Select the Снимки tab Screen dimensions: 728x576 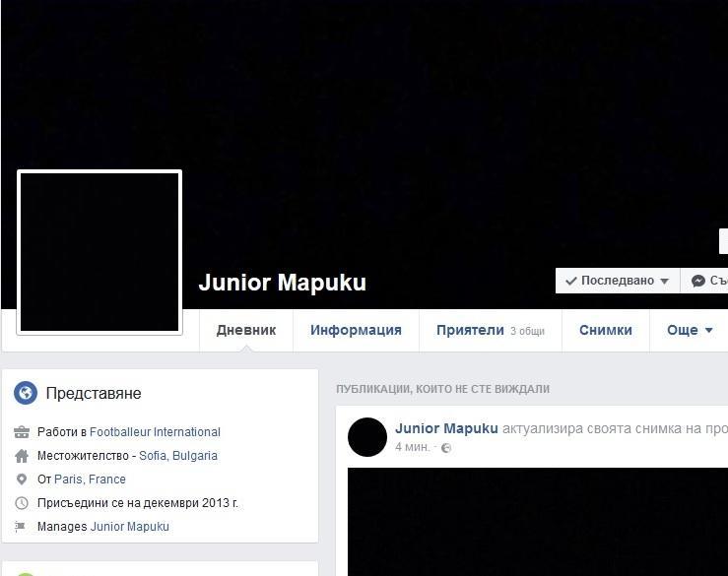606,330
